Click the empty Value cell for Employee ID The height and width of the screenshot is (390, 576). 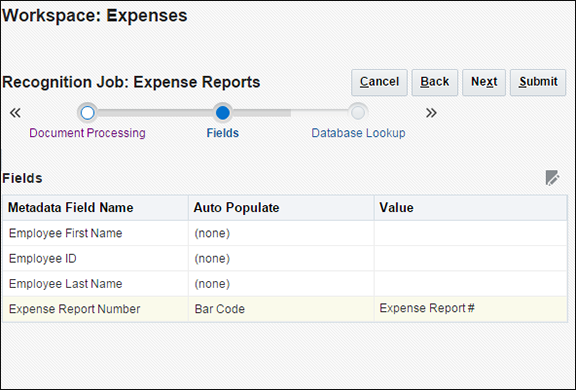[x=471, y=259]
